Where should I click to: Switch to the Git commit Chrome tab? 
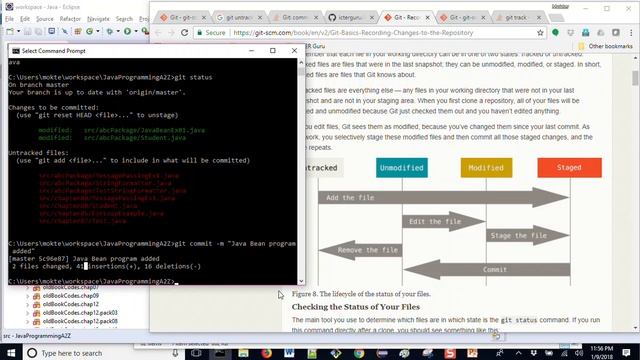pos(294,18)
